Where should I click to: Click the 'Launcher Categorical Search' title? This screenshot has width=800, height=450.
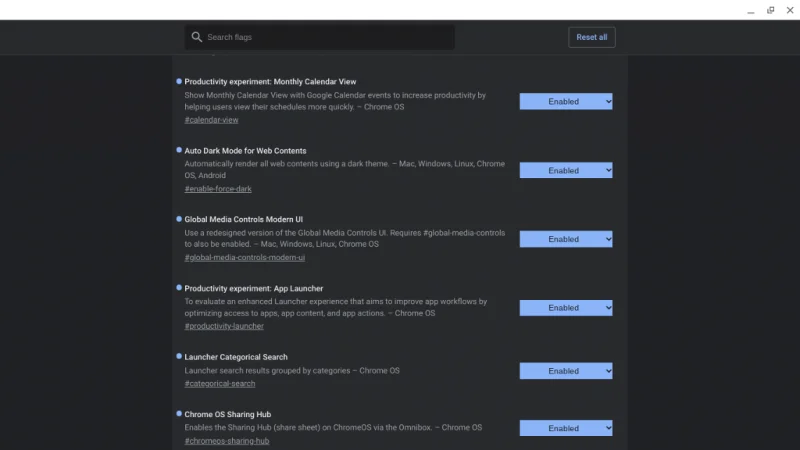(x=236, y=357)
